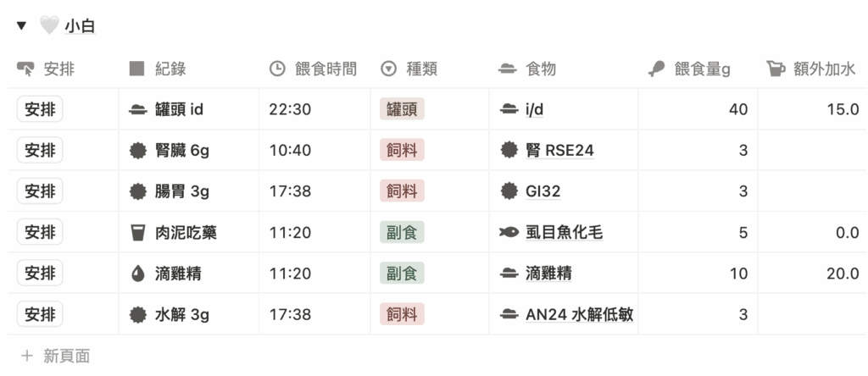Viewport: 868px width, 376px height.
Task: Add a new page with 新頁面
Action: pyautogui.click(x=57, y=357)
